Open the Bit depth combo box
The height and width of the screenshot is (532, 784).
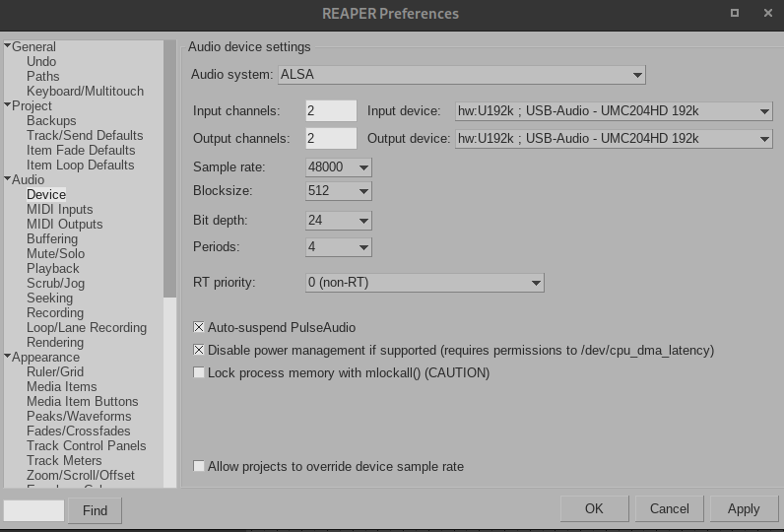coord(339,221)
